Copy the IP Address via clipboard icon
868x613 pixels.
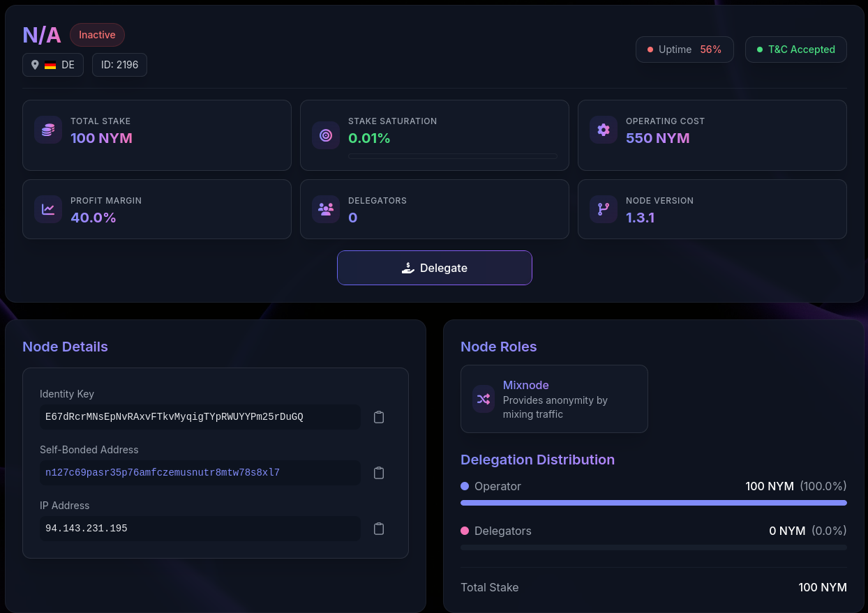pyautogui.click(x=379, y=529)
